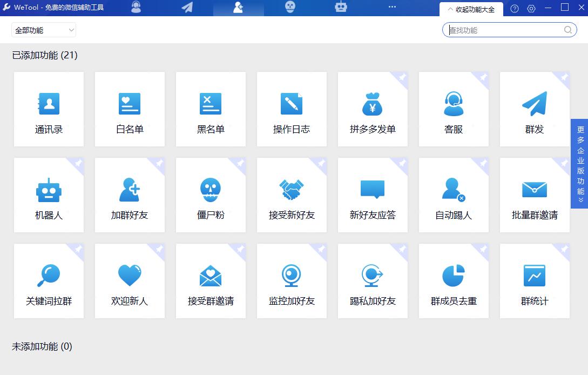The width and height of the screenshot is (588, 375).
Task: Select the skull icon in top navigation
Action: (x=289, y=7)
